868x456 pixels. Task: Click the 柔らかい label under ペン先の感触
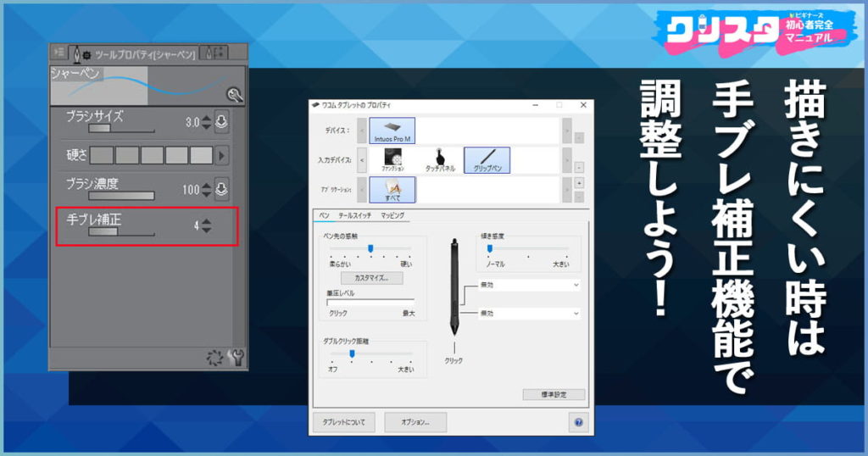pyautogui.click(x=339, y=264)
